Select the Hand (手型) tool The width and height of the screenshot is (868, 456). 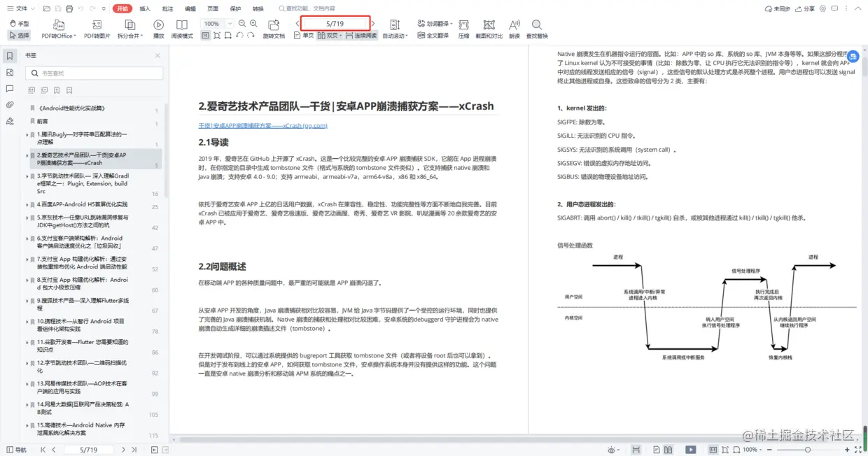19,24
